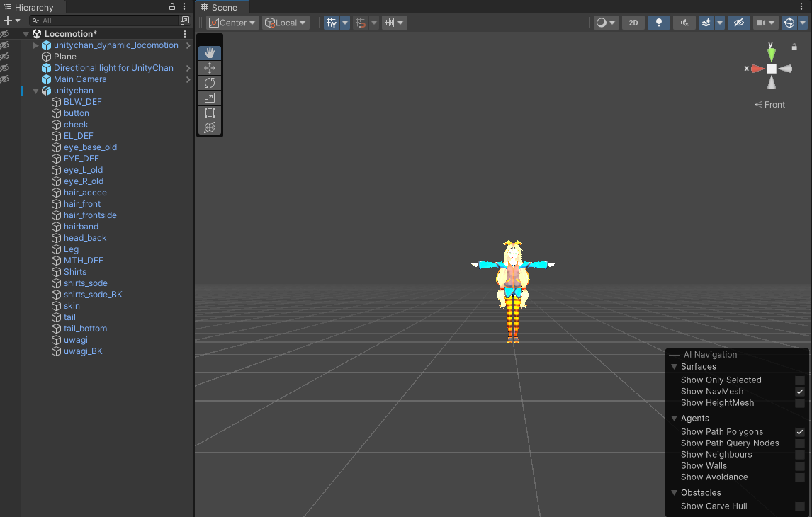Click the Hierarchy search field
Screen dimensions: 812x517
click(x=103, y=21)
